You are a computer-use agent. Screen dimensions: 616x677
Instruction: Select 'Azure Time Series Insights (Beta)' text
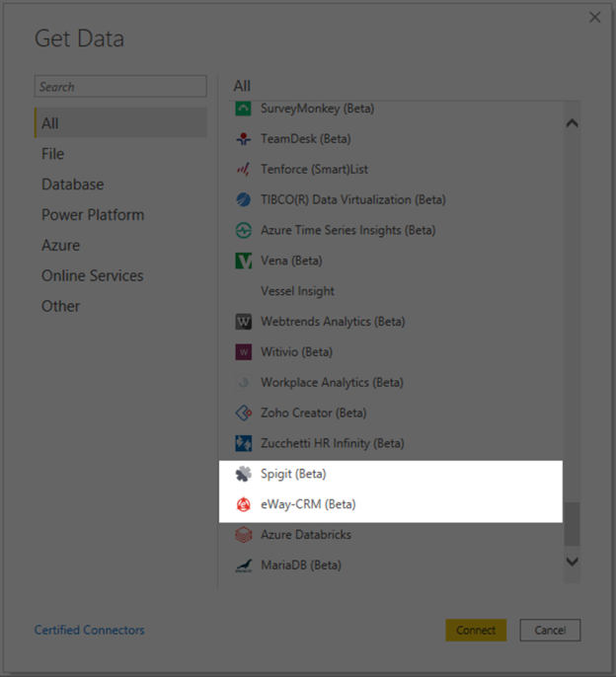pos(348,230)
